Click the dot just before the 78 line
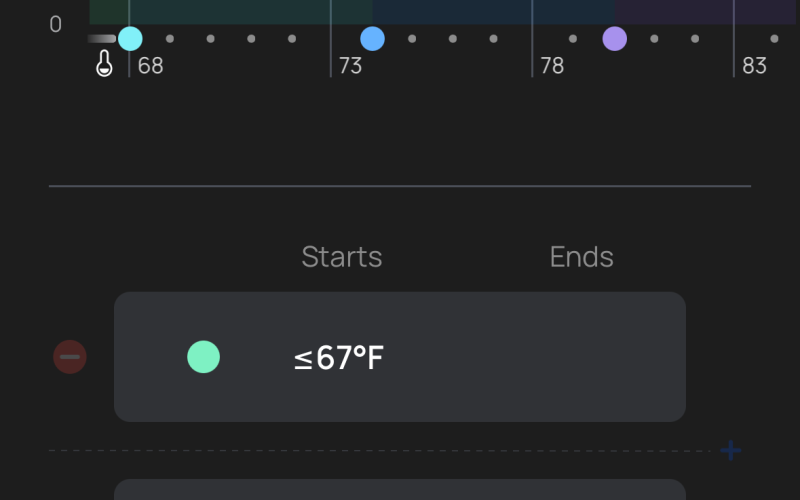Viewport: 800px width, 500px height. tap(493, 39)
